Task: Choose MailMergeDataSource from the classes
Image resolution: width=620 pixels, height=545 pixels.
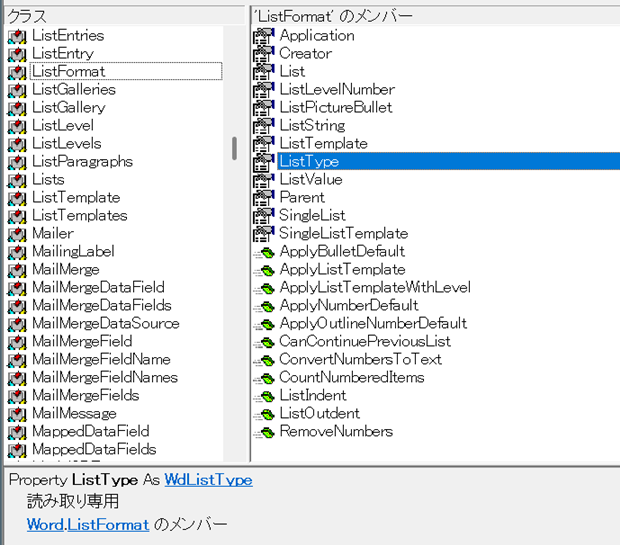Action: (105, 324)
